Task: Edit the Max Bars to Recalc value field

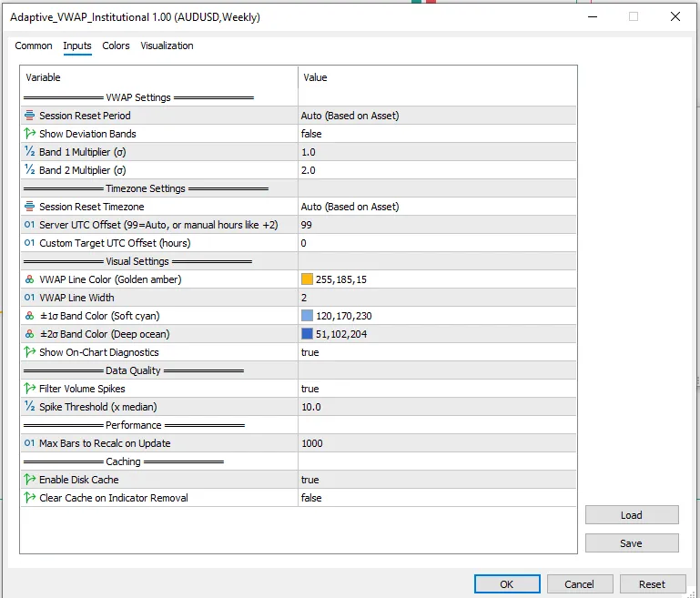Action: [437, 443]
